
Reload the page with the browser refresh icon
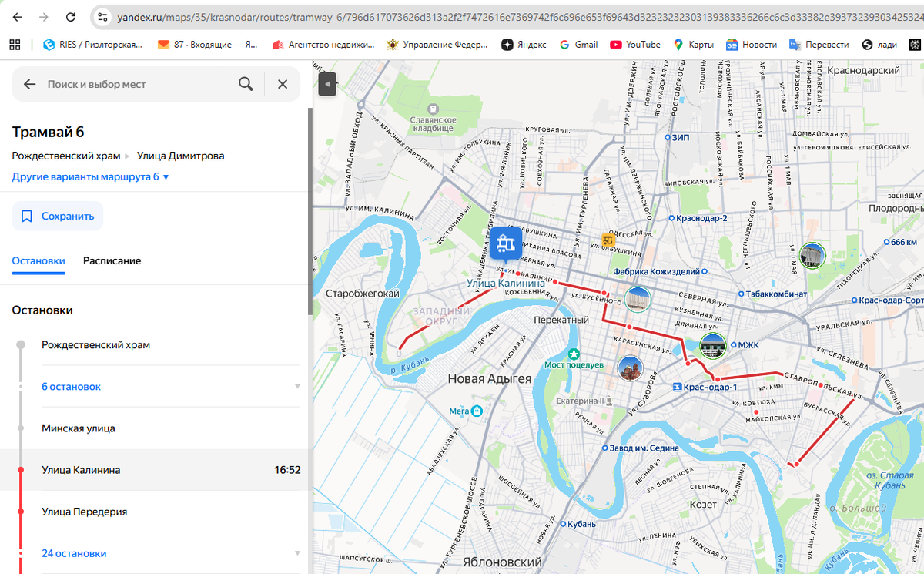pyautogui.click(x=71, y=16)
